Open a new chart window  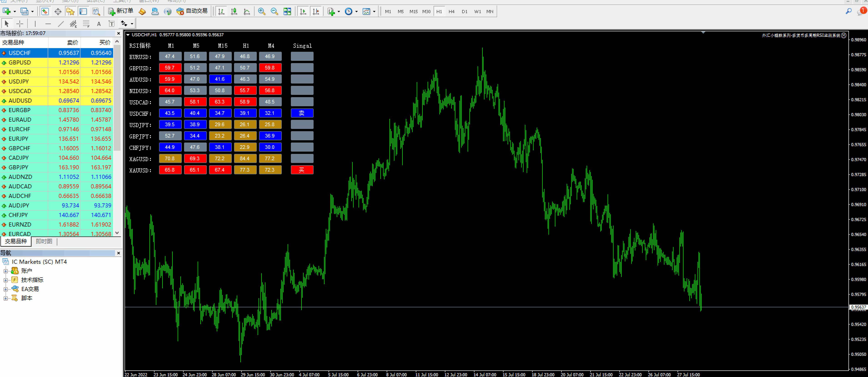pyautogui.click(x=7, y=11)
